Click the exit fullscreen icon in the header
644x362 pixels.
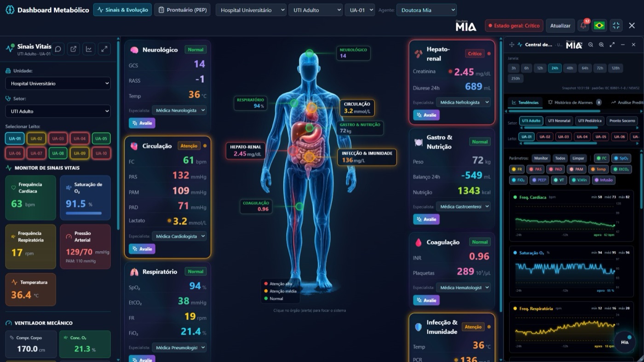pyautogui.click(x=616, y=26)
